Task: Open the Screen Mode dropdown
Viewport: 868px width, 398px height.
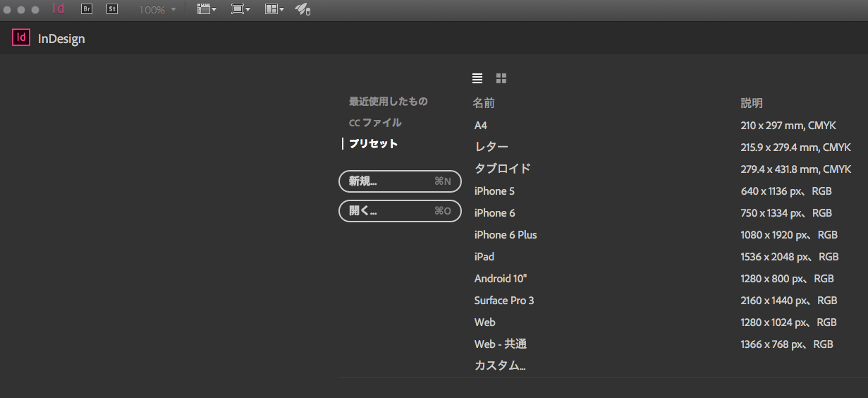Action: 240,9
